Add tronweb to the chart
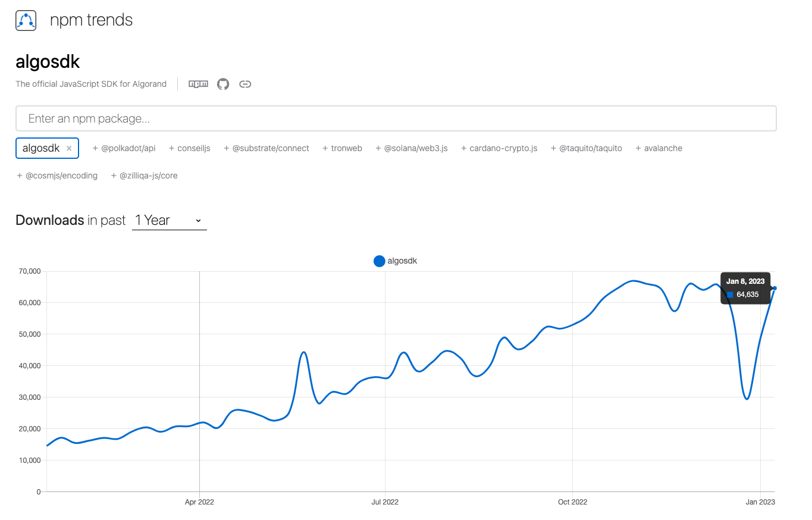Viewport: 812px width, 520px height. tap(343, 148)
